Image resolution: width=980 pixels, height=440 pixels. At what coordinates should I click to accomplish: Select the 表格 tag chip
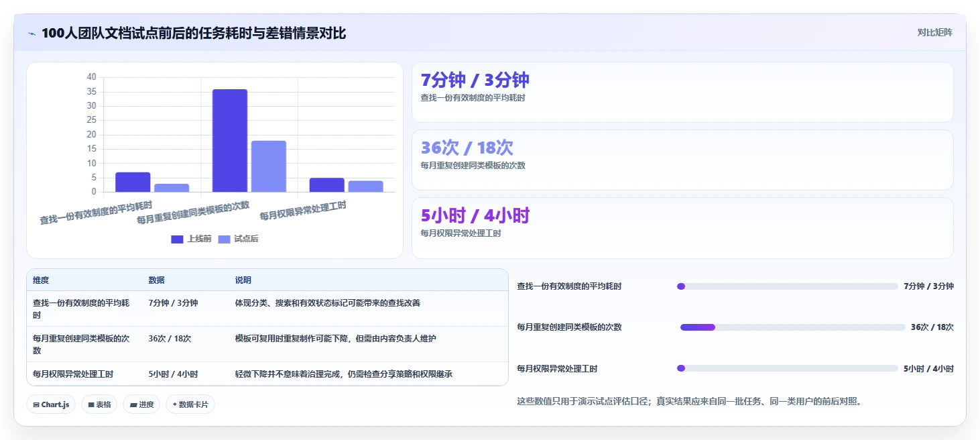coord(99,404)
